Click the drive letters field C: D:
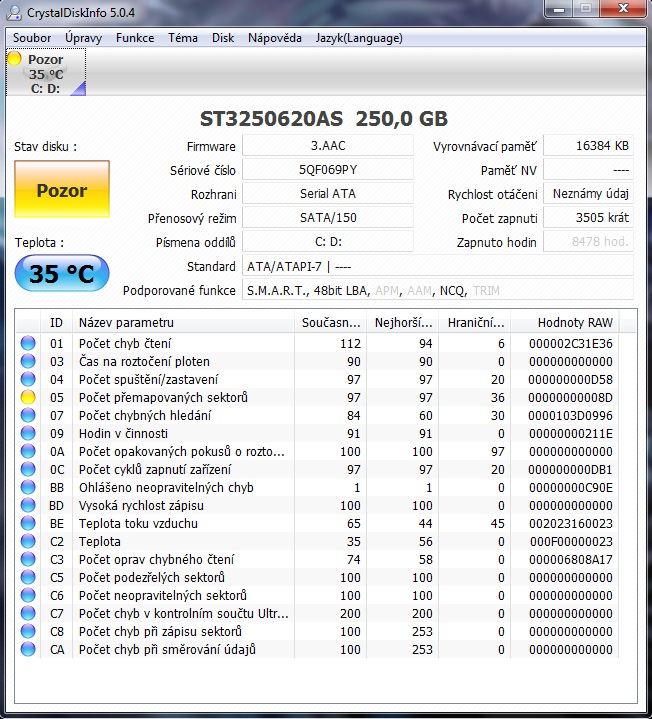Screen dimensions: 652x719 click(328, 241)
